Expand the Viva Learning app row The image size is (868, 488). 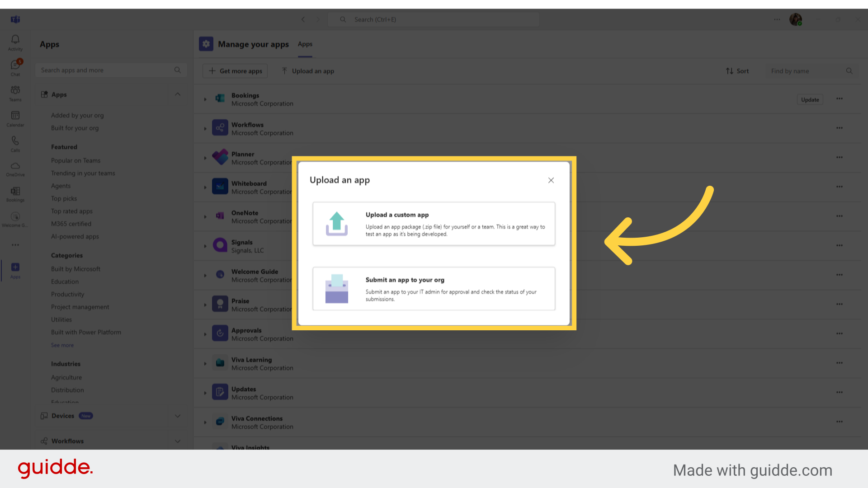tap(205, 364)
